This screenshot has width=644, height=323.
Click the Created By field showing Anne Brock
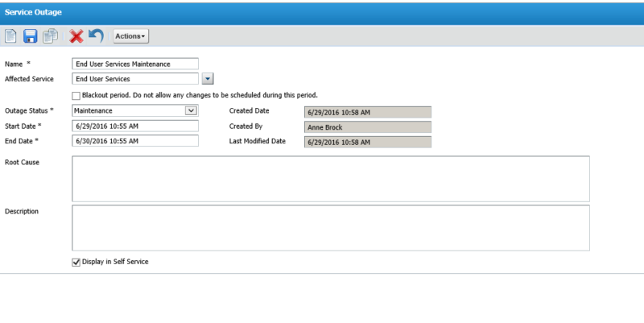[367, 126]
